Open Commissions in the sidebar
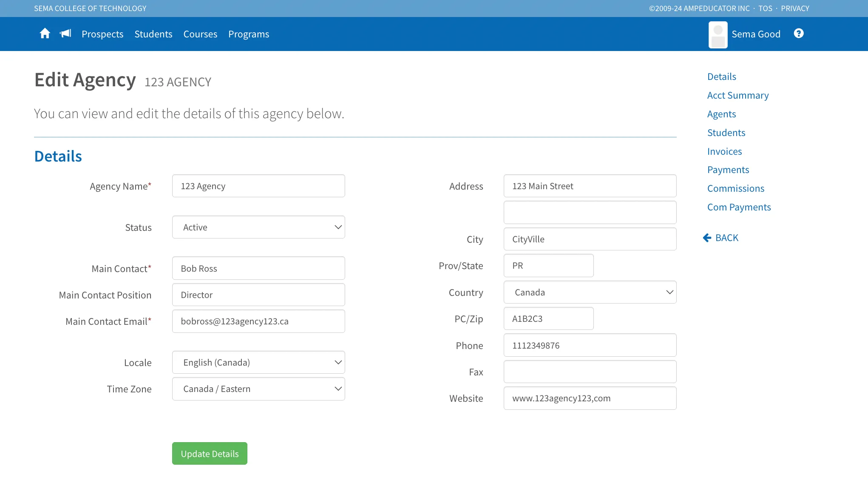Viewport: 868px width, 477px height. [736, 188]
